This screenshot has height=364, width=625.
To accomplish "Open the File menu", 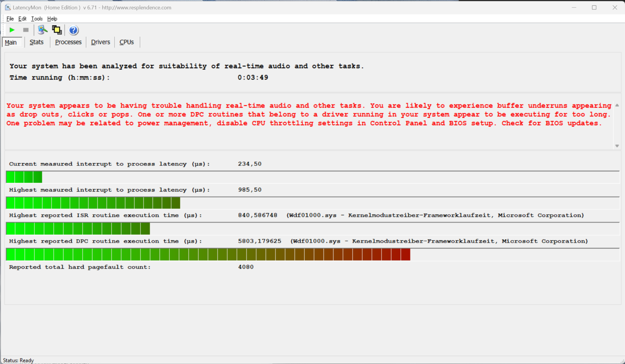I will coord(10,19).
